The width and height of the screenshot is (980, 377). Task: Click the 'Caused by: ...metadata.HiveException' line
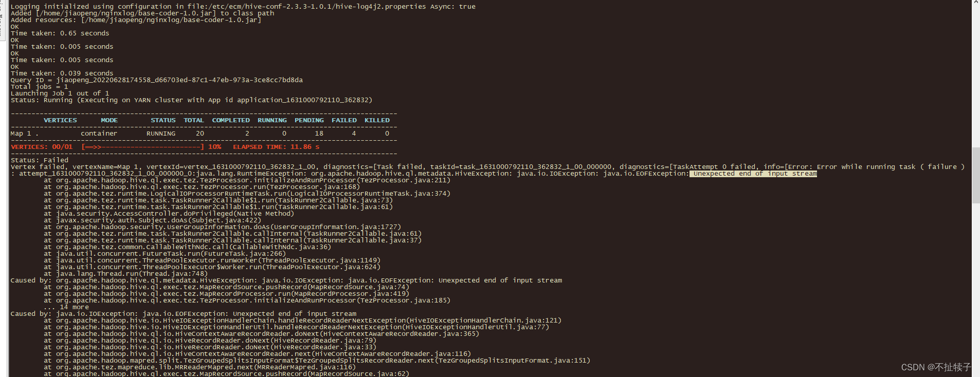[x=286, y=280]
